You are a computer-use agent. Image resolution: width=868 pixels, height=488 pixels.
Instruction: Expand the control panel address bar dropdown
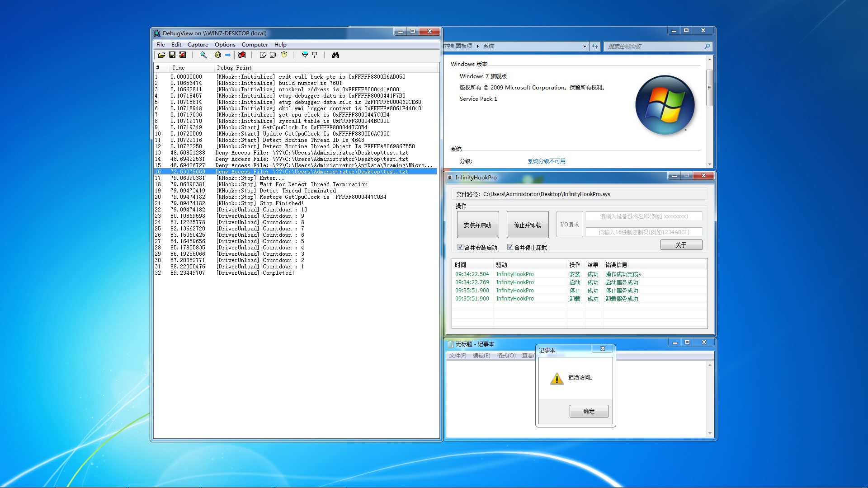click(585, 47)
